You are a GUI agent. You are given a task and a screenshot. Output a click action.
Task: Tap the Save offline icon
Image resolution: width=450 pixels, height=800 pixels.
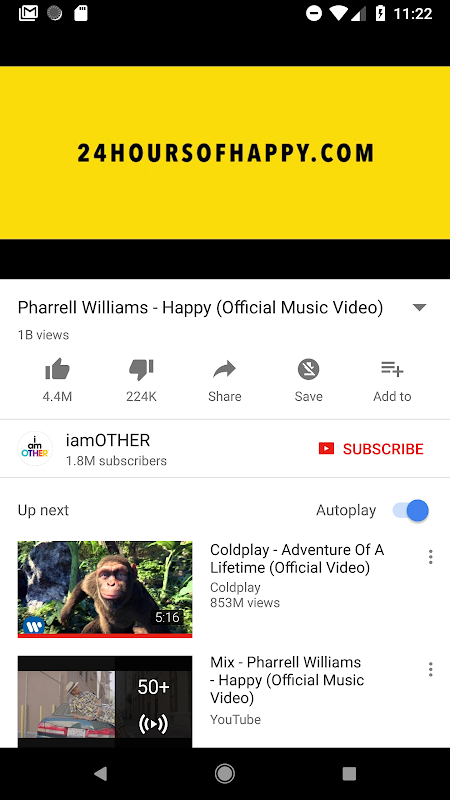click(x=308, y=369)
